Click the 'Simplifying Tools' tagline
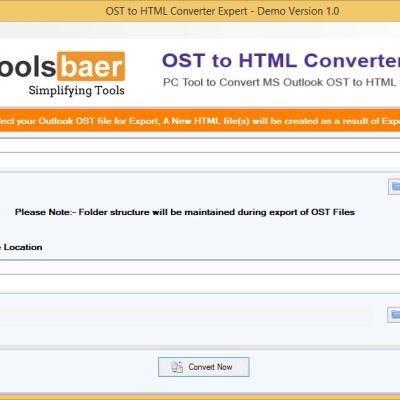 coord(76,91)
